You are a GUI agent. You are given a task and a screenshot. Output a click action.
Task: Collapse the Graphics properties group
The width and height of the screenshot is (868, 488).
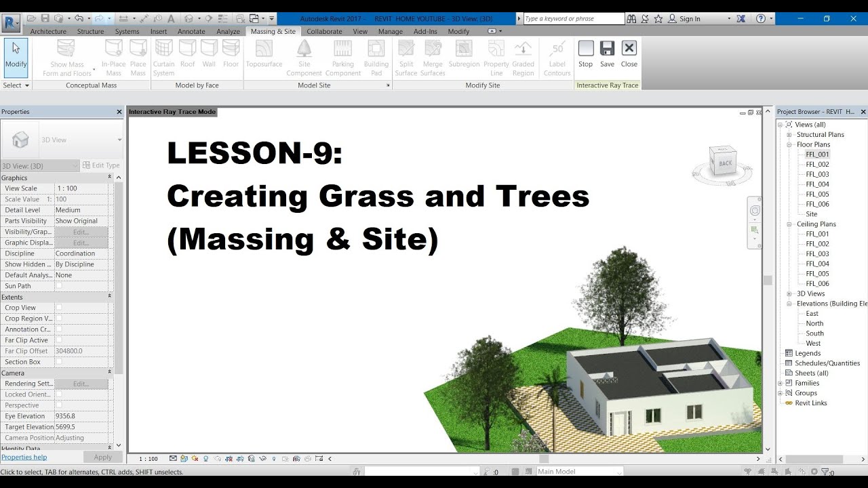[x=110, y=178]
